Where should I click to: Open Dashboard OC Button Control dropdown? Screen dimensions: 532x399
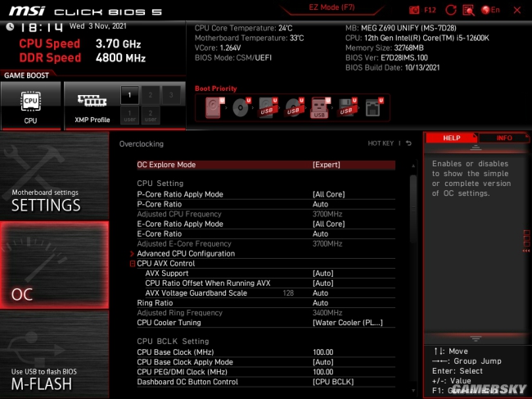coord(266,382)
